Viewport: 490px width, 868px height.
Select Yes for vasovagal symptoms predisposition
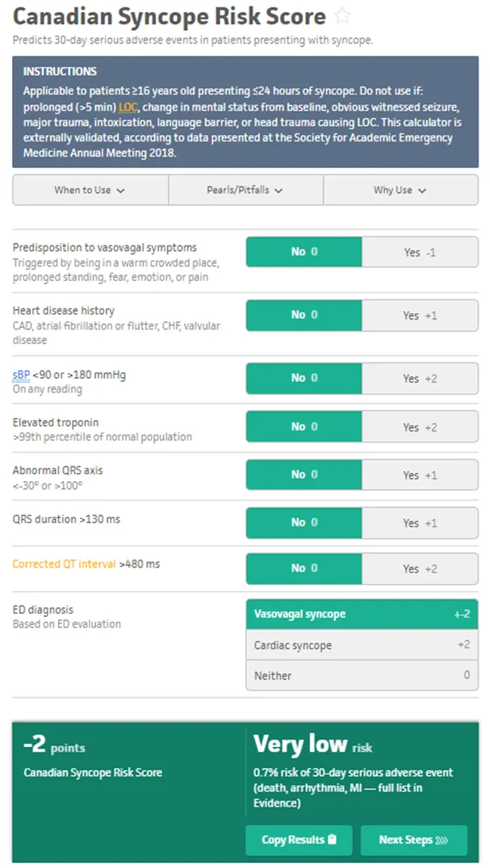(420, 252)
